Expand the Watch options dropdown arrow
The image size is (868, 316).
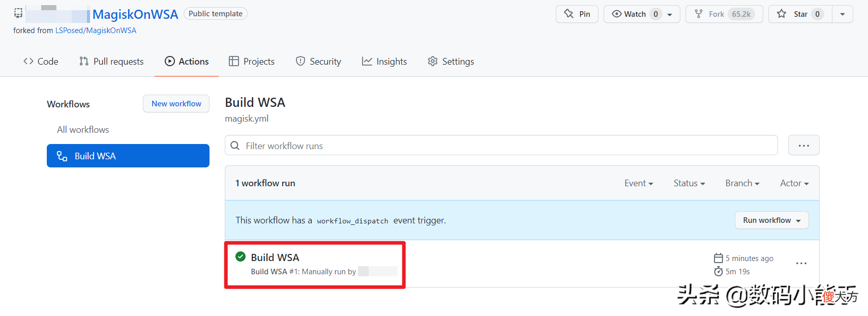[x=670, y=14]
